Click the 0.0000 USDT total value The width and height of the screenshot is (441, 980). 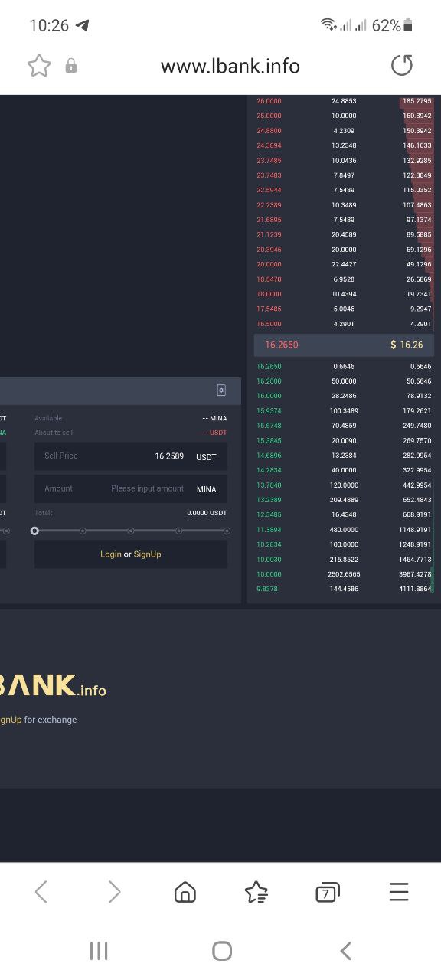207,513
